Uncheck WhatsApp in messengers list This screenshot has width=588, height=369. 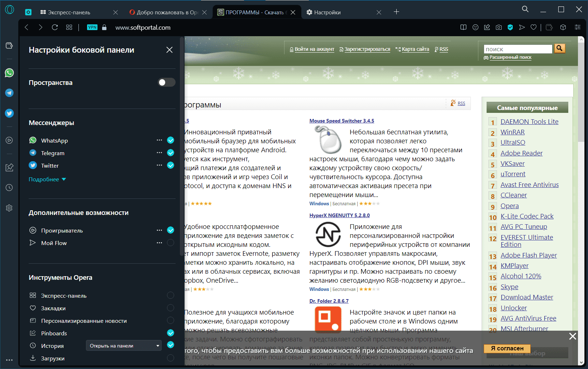coord(171,140)
